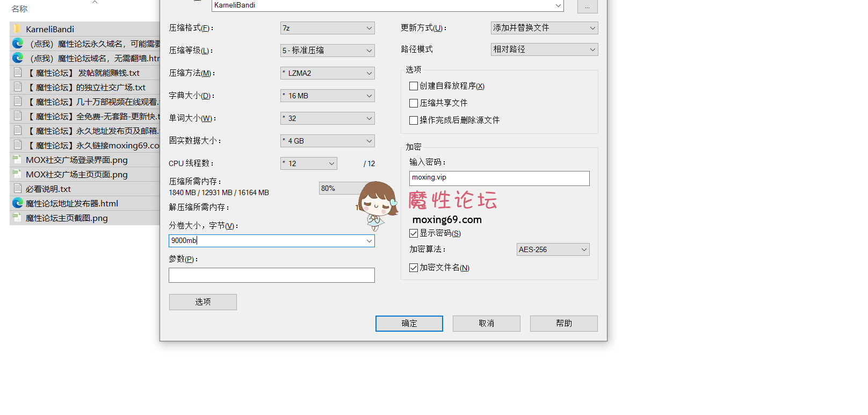868x415 pixels.
Task: Click password field containing moxing.vip
Action: [500, 178]
